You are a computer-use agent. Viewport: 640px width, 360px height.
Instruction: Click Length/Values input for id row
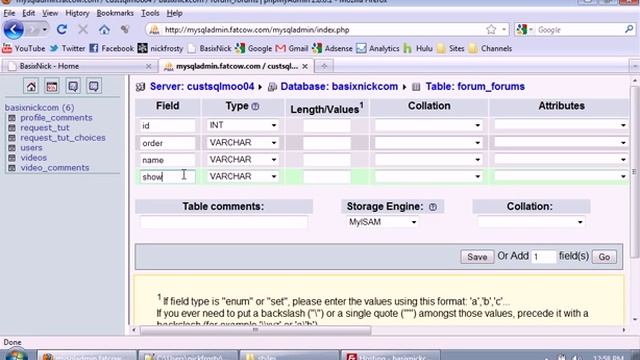coord(327,125)
